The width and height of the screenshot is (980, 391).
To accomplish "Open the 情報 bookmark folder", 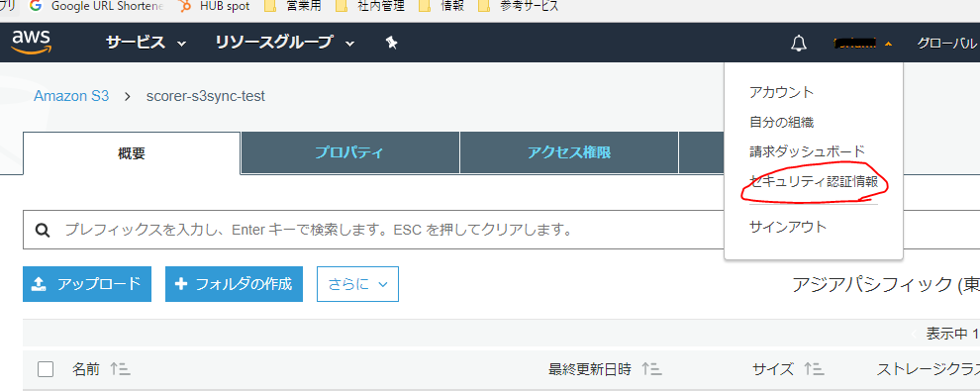I will point(441,7).
